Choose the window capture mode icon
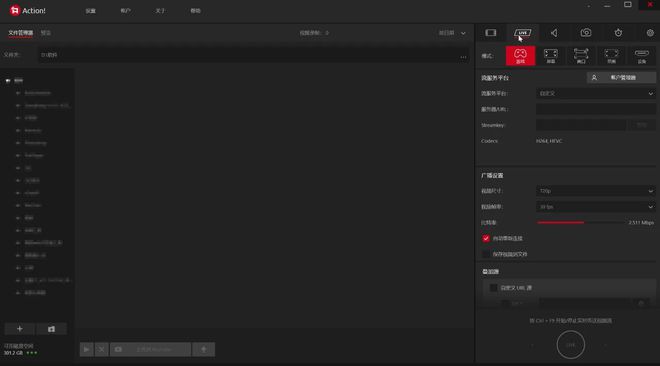Screen dimensions: 660x366 (x=581, y=56)
